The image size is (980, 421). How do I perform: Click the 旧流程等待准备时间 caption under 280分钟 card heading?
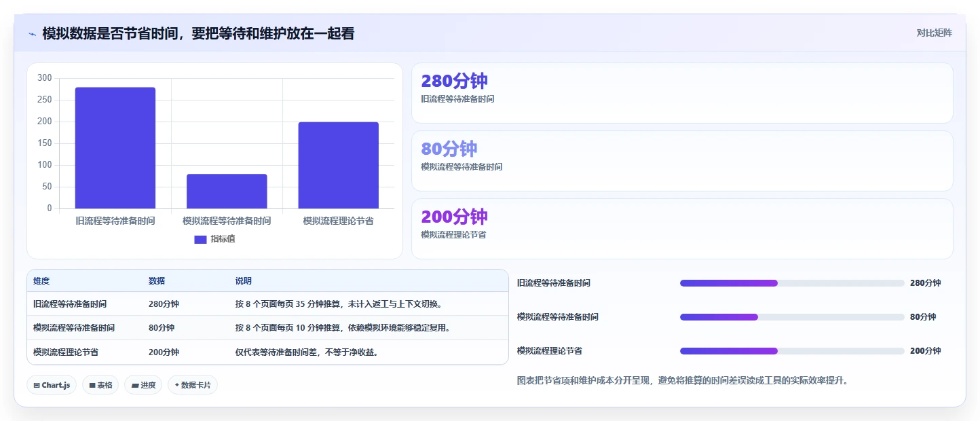coord(457,99)
